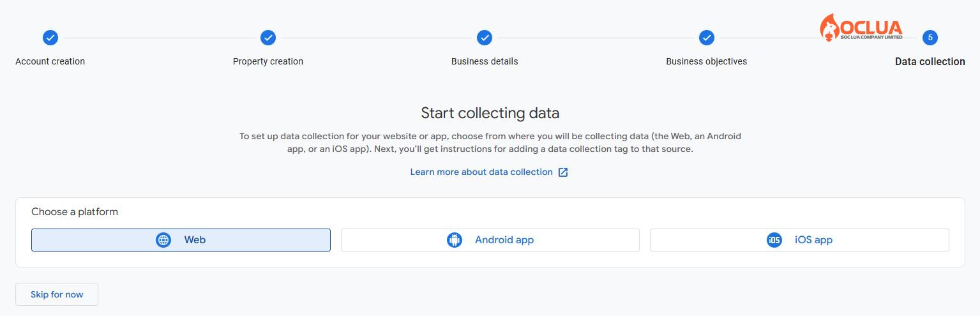The width and height of the screenshot is (980, 316).
Task: Click the Data collection step label
Action: [x=930, y=61]
